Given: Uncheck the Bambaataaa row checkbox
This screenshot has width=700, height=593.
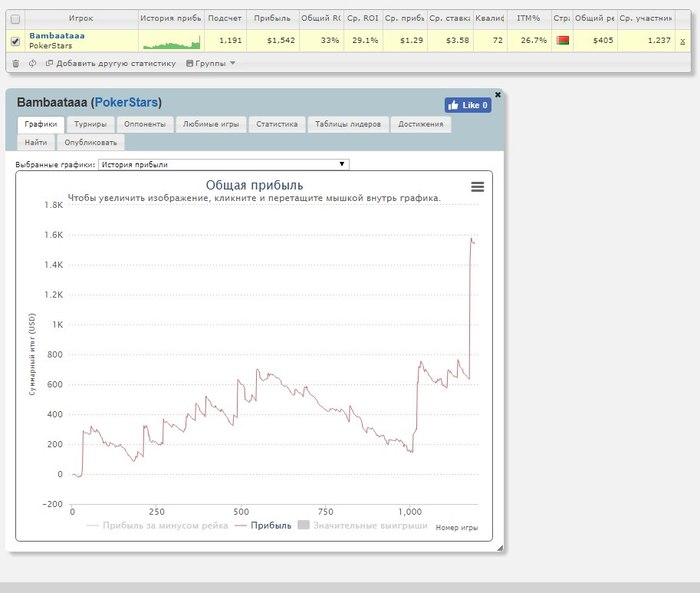Looking at the screenshot, I should point(15,41).
